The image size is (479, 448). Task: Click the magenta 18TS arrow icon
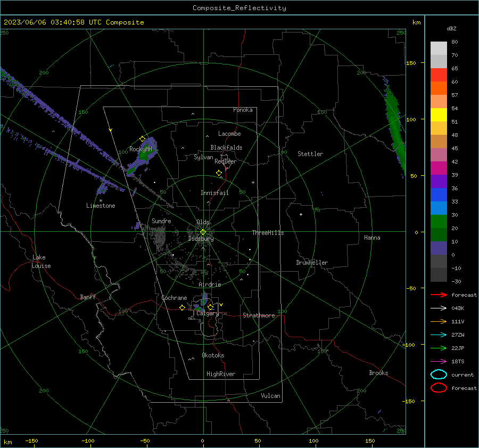pos(439,362)
